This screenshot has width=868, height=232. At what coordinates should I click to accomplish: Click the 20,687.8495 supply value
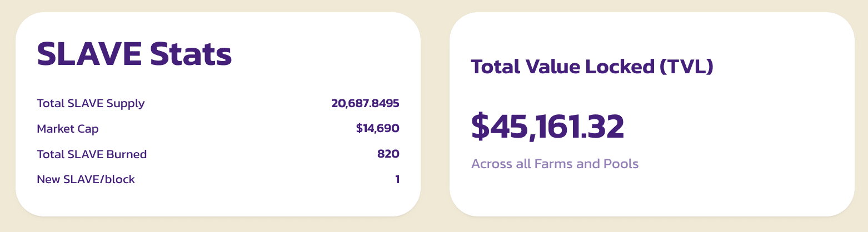pyautogui.click(x=365, y=103)
